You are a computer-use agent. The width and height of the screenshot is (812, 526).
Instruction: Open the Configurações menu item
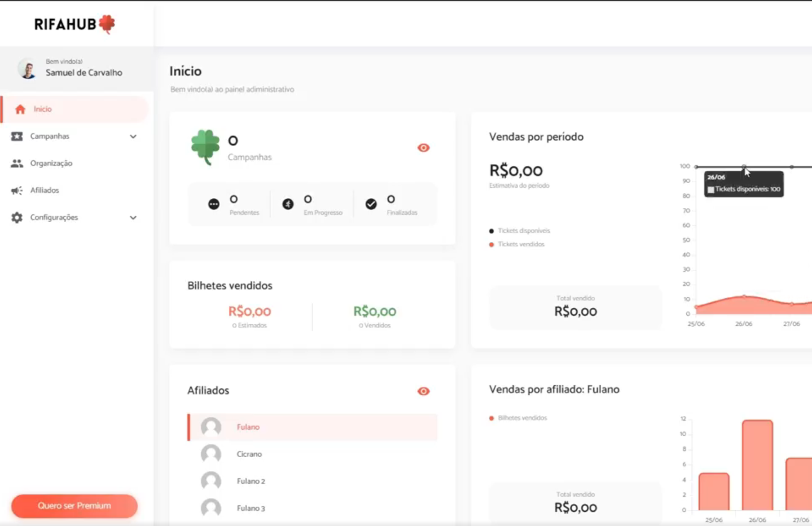[75, 218]
